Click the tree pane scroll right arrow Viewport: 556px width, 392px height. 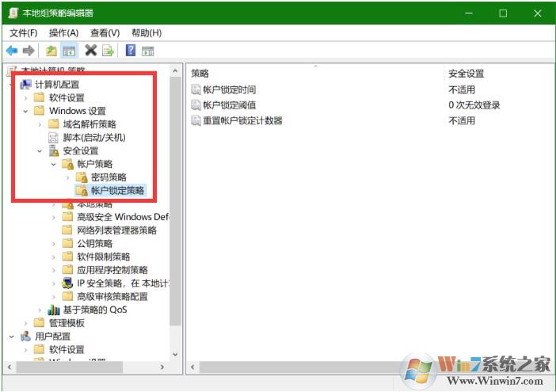coord(162,367)
